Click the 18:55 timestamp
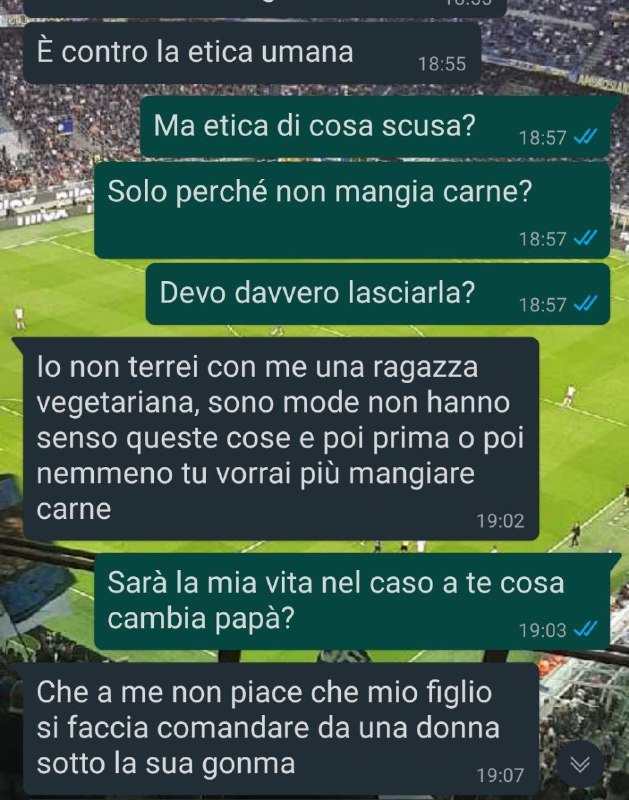The image size is (629, 800). [x=442, y=64]
